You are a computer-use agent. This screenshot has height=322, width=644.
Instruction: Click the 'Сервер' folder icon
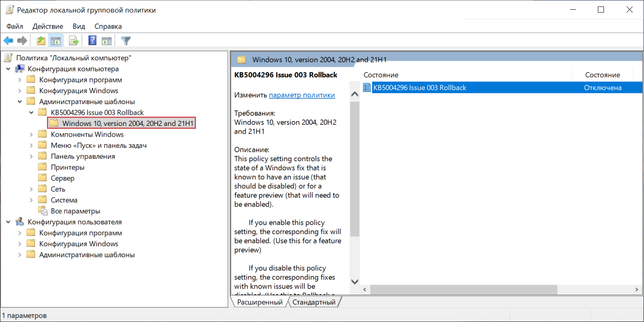[x=43, y=178]
